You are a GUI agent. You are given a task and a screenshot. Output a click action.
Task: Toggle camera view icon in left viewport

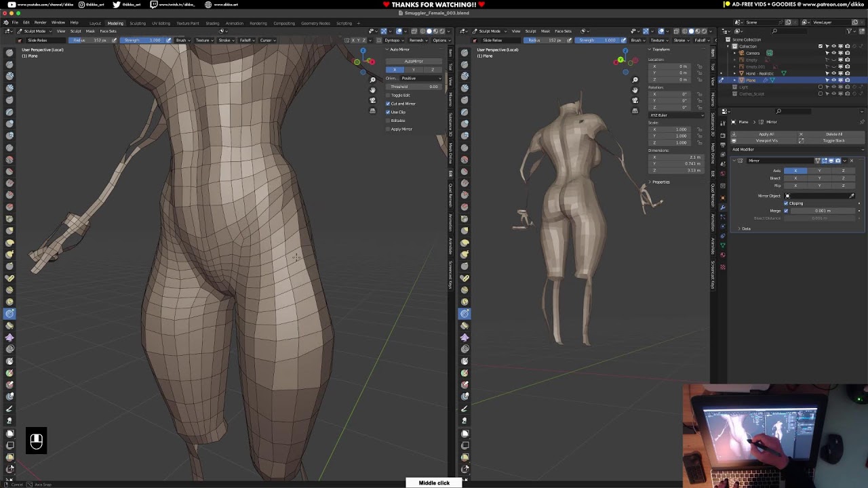372,100
